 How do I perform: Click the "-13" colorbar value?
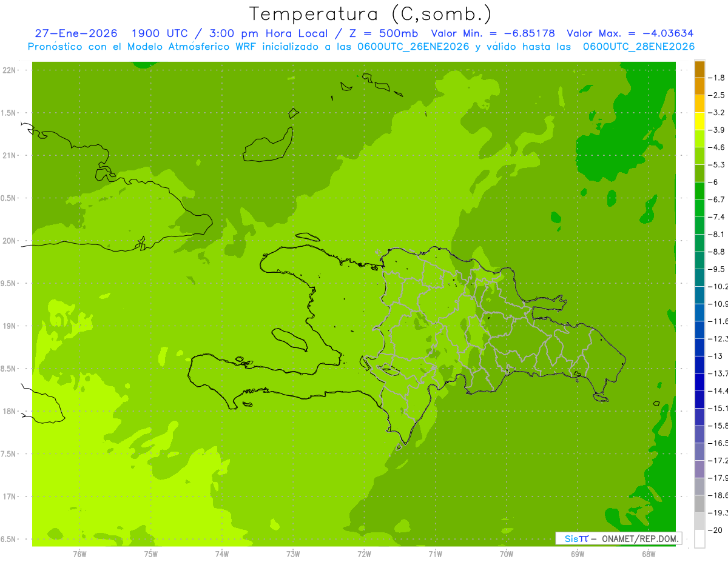pos(715,356)
